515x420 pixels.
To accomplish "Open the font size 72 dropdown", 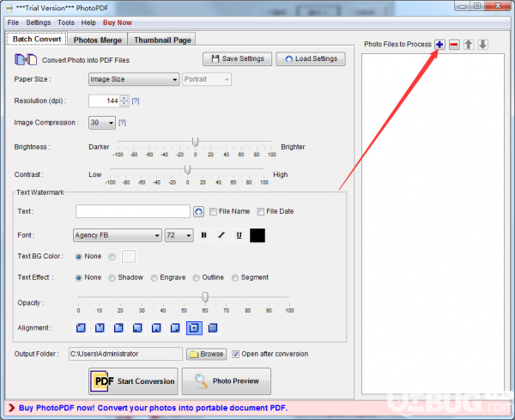I will click(179, 235).
